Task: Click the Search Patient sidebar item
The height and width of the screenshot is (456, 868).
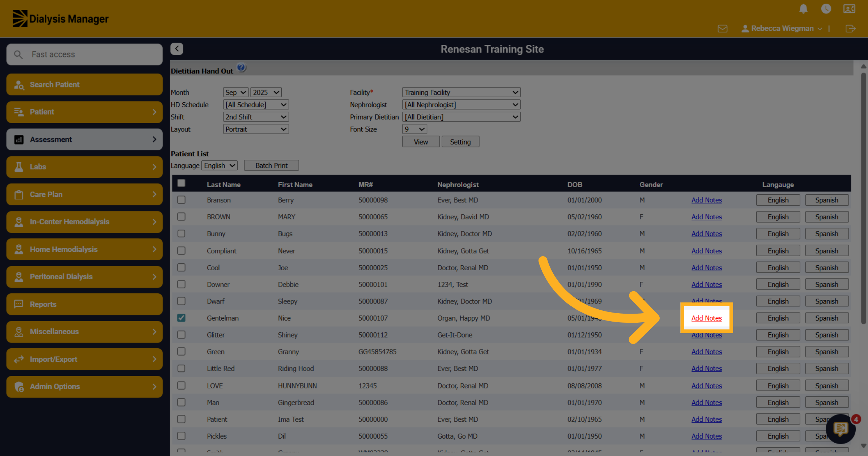Action: [84, 85]
